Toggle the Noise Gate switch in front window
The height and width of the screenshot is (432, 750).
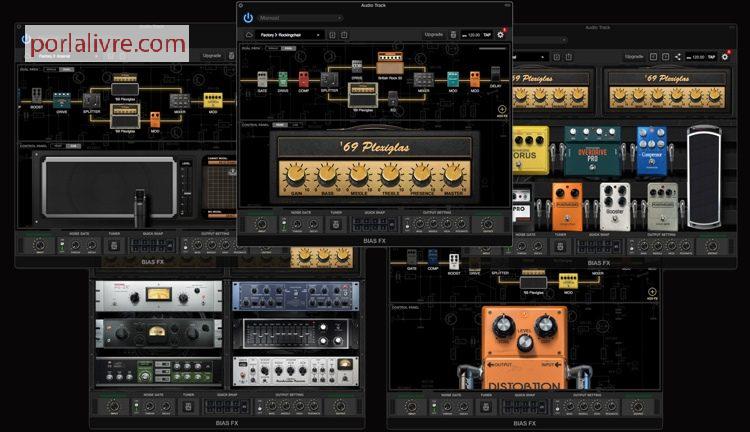284,224
